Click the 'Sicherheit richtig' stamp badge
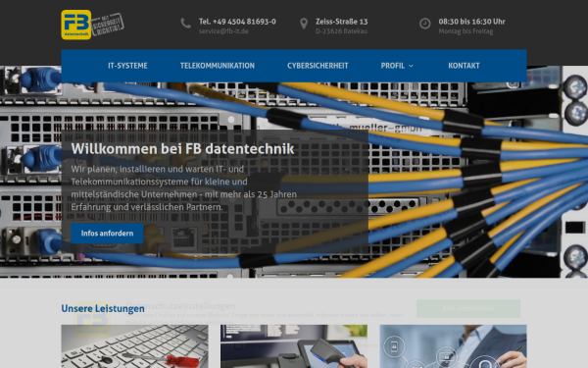The height and width of the screenshot is (368, 588). (108, 25)
